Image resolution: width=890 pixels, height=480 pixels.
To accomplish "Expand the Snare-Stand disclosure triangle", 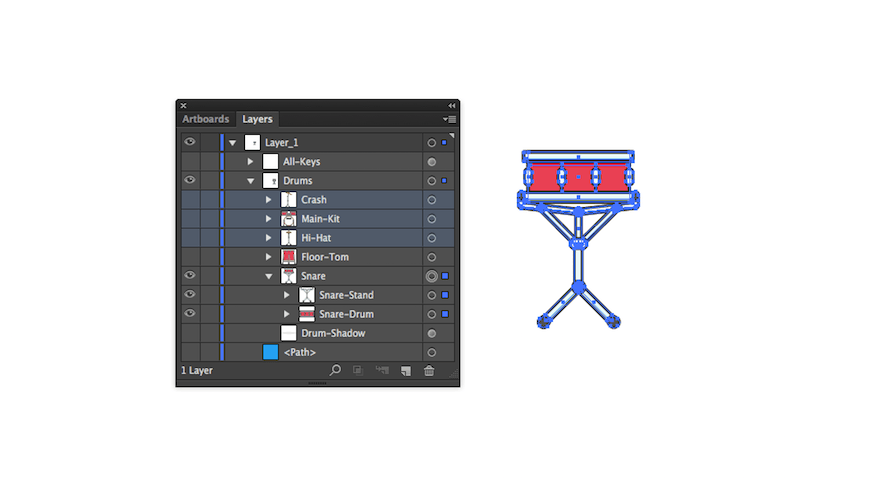I will click(x=287, y=295).
